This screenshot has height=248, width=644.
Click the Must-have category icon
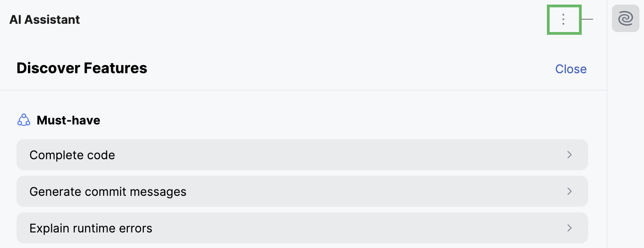[x=23, y=120]
